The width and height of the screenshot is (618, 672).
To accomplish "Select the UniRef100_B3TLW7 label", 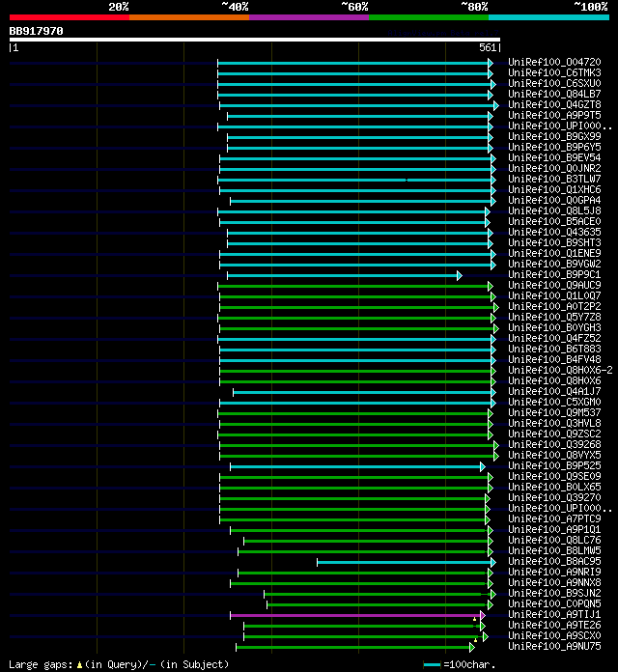I will click(554, 179).
